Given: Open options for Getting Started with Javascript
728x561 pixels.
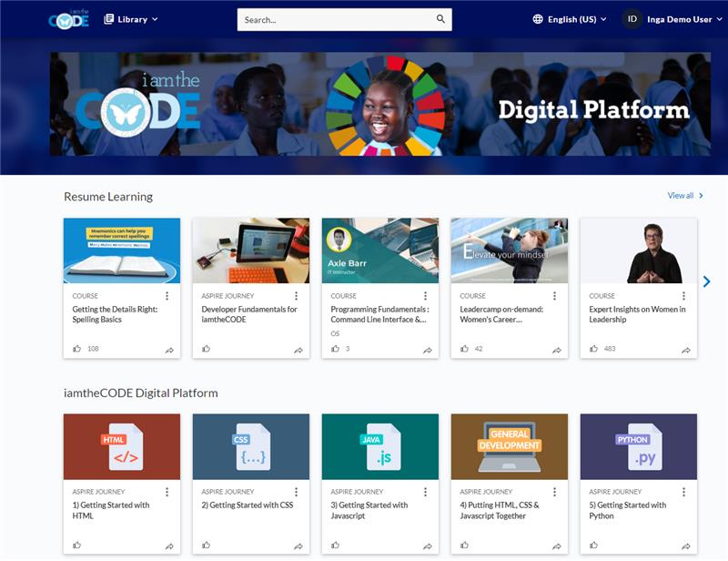Looking at the screenshot, I should coord(425,492).
